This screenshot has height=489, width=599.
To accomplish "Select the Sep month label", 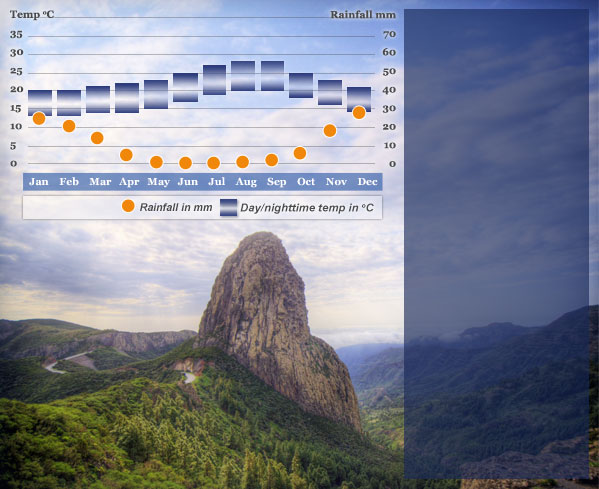I will click(x=277, y=182).
